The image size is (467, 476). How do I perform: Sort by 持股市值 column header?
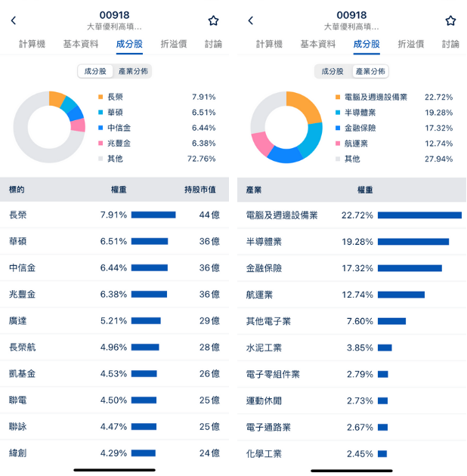pos(200,190)
